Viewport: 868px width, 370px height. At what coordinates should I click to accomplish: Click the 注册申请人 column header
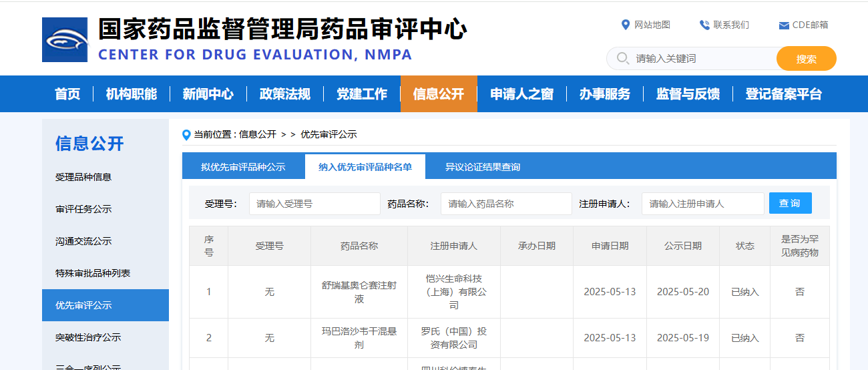coord(454,246)
